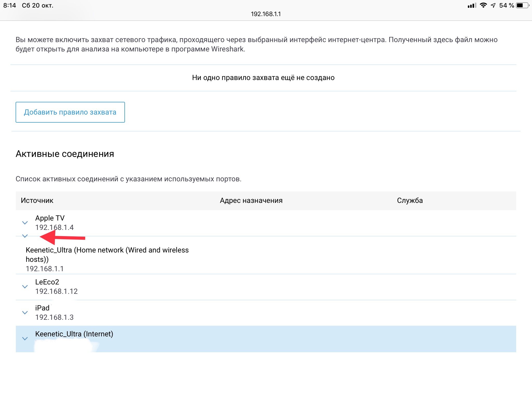532x399 pixels.
Task: Expand the Keenetic_Ultra (Internet) row
Action: click(x=25, y=338)
